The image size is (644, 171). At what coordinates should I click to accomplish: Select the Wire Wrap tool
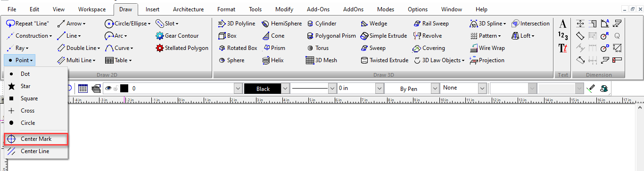pyautogui.click(x=487, y=48)
